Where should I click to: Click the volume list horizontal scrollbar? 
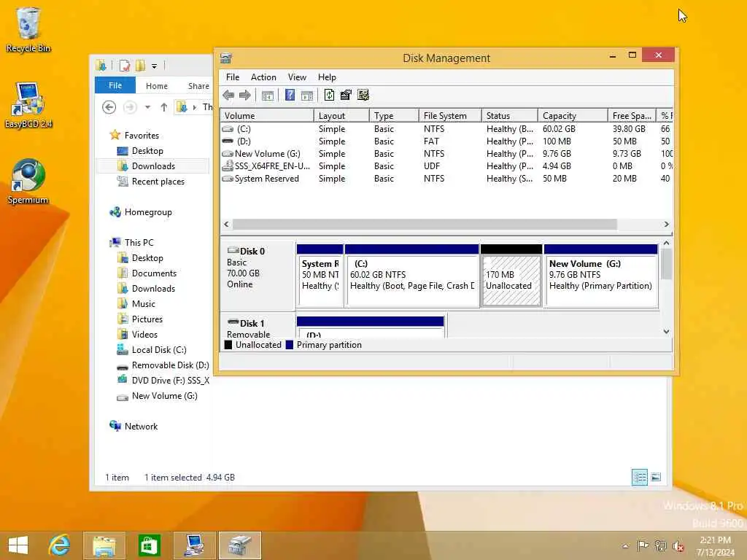[x=425, y=224]
